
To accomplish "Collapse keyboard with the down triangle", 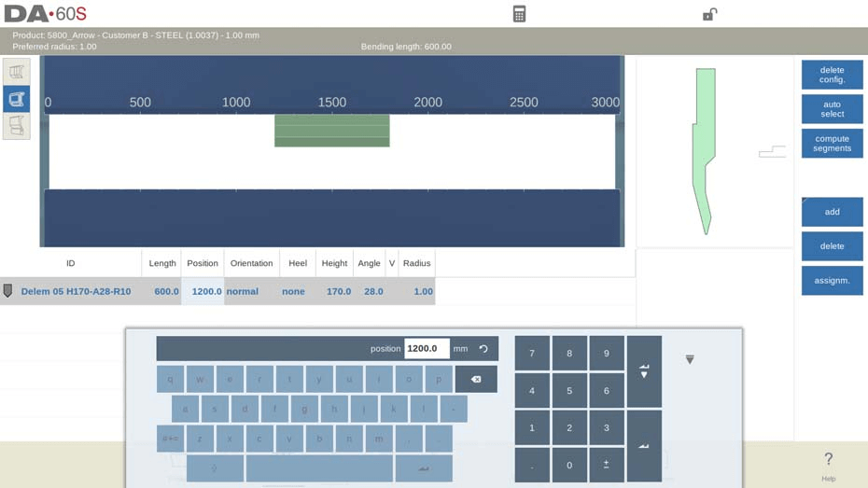I will point(690,359).
